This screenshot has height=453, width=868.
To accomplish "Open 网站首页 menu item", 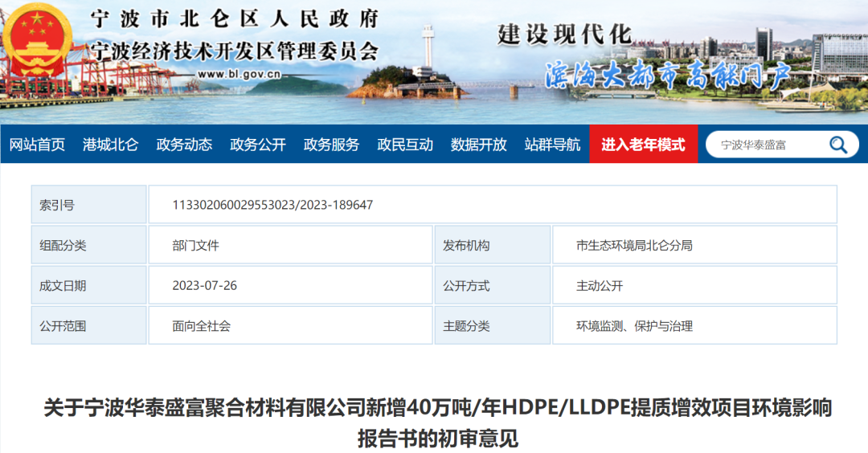I will pos(37,145).
